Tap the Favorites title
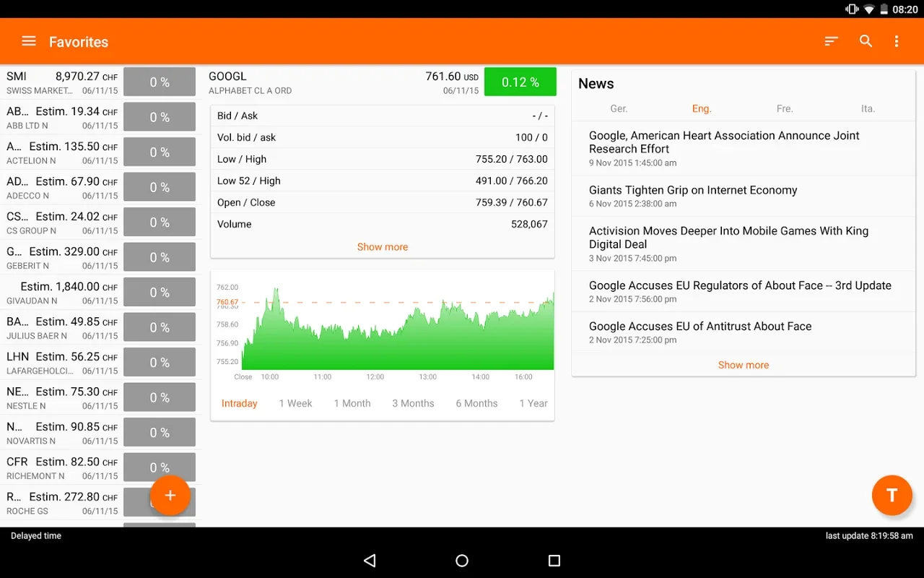Screen dimensions: 924x578 (x=79, y=42)
